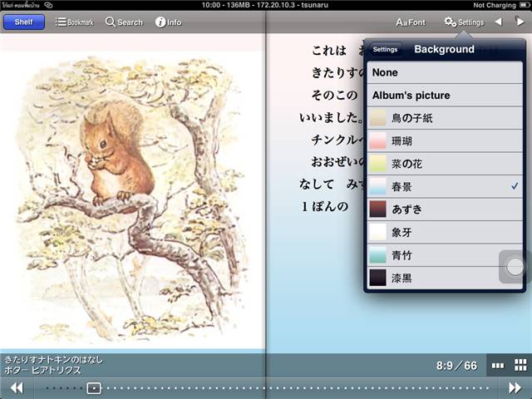Go to previous page with left triangle
Viewport: 532px width, 399px height.
(498, 22)
